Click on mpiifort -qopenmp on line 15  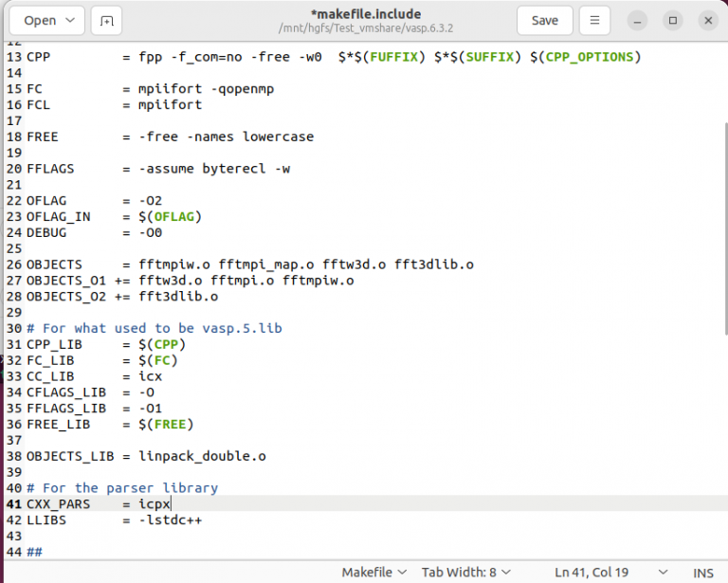click(x=206, y=89)
